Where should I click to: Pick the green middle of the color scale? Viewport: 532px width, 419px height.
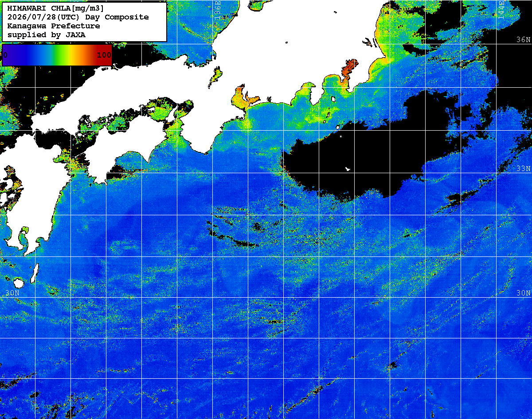57,55
